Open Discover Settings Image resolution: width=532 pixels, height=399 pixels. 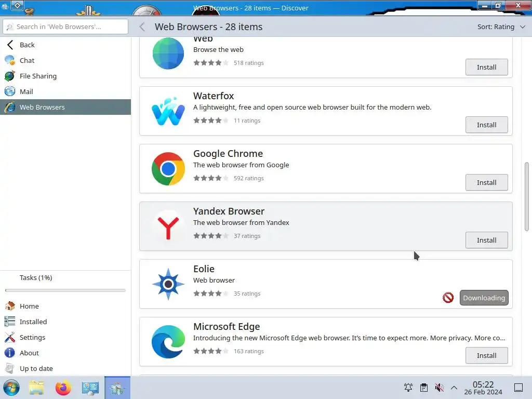pos(65,337)
